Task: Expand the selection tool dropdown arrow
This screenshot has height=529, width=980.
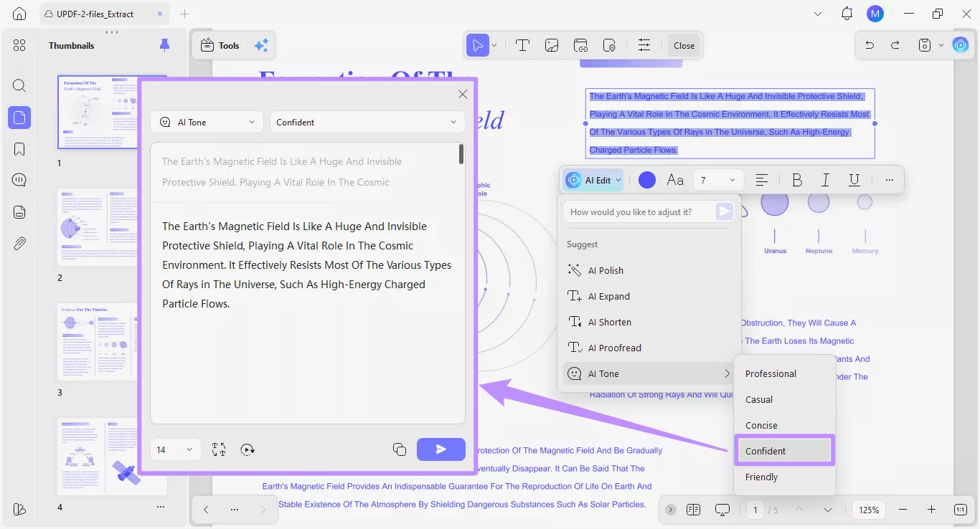Action: [494, 45]
